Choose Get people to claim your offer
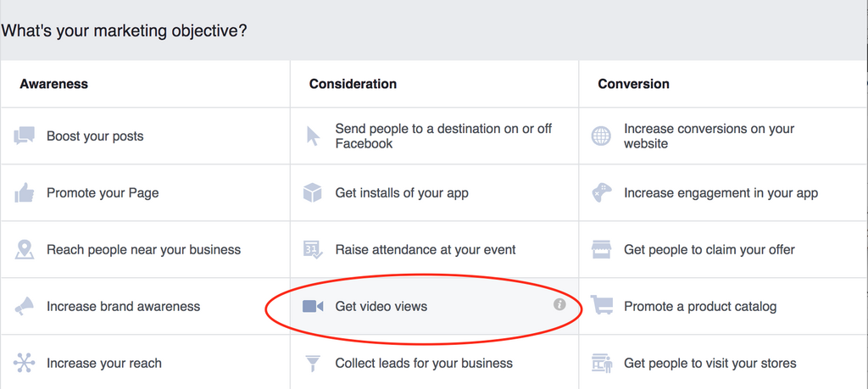This screenshot has height=389, width=868. (709, 250)
